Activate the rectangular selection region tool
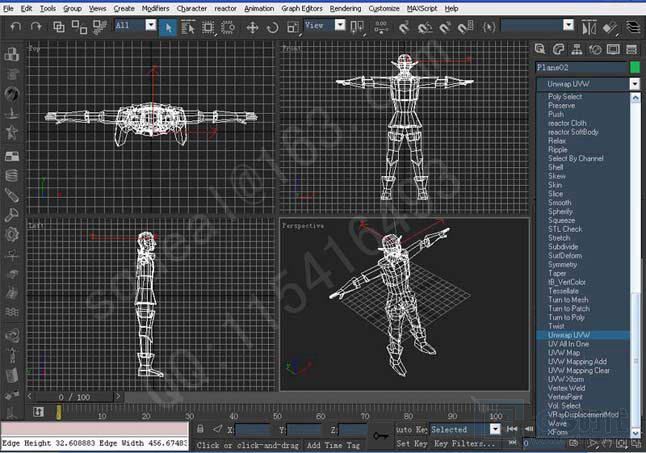 [x=208, y=28]
